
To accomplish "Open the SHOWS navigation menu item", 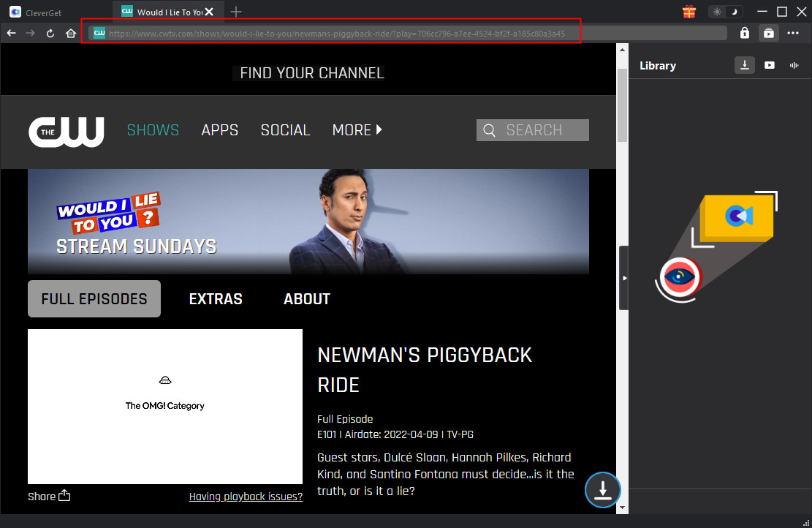I will click(153, 130).
